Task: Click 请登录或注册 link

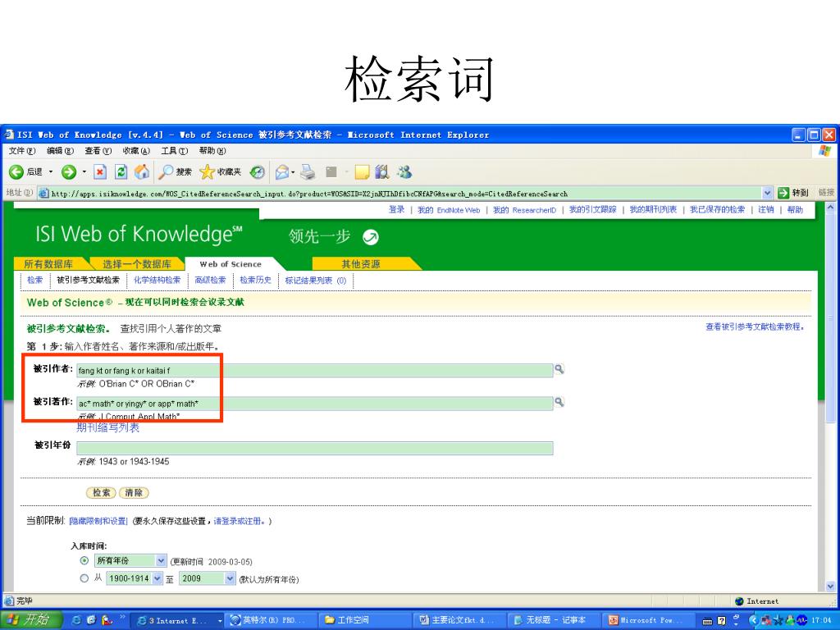Action: (239, 521)
